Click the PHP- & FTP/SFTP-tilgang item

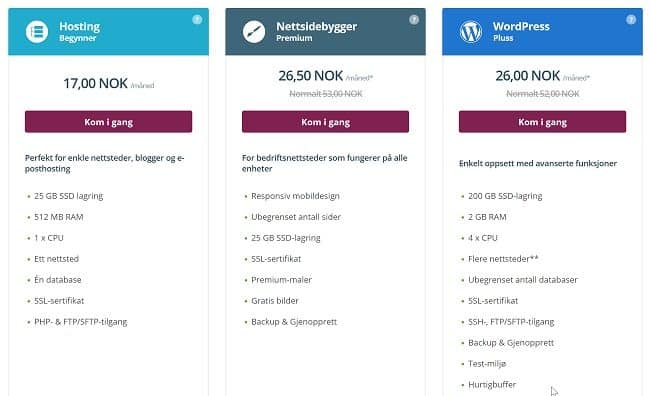[80, 322]
